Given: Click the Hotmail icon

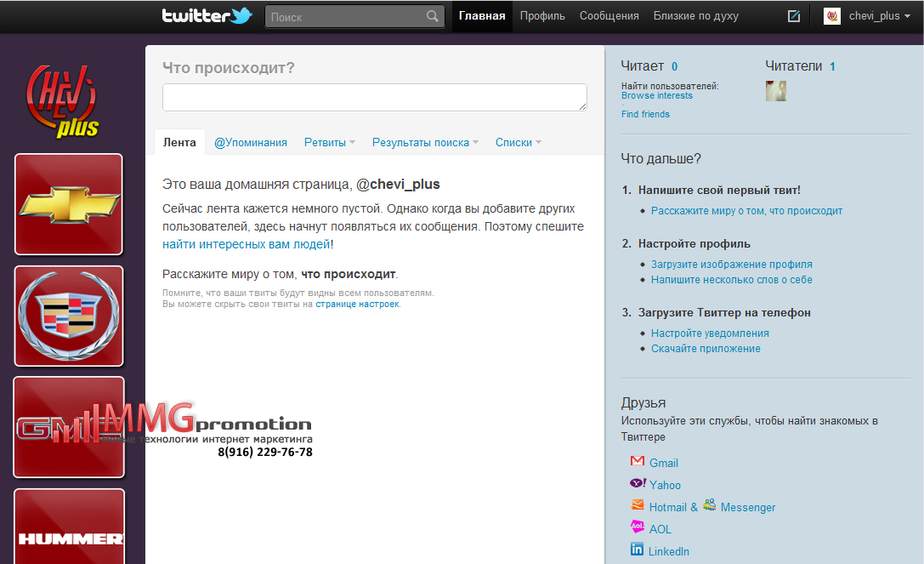Looking at the screenshot, I should click(x=638, y=505).
